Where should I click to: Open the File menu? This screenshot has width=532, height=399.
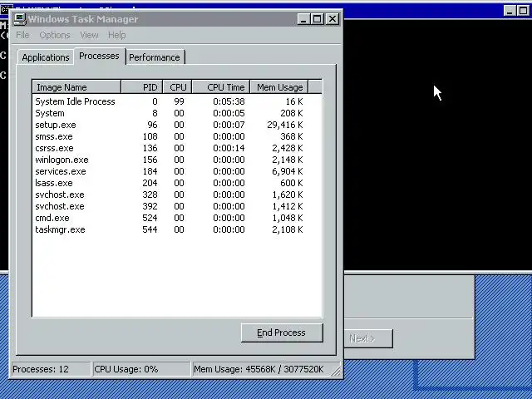tap(22, 35)
